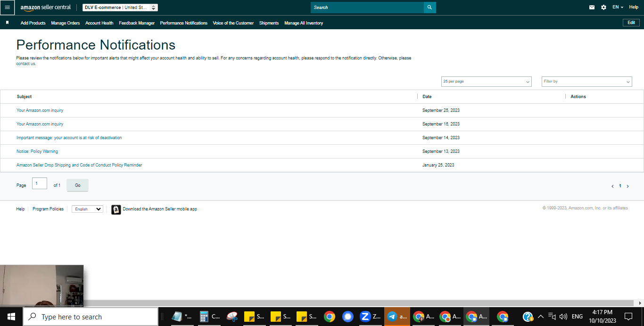Open the Windows Start button
644x326 pixels.
(11, 317)
